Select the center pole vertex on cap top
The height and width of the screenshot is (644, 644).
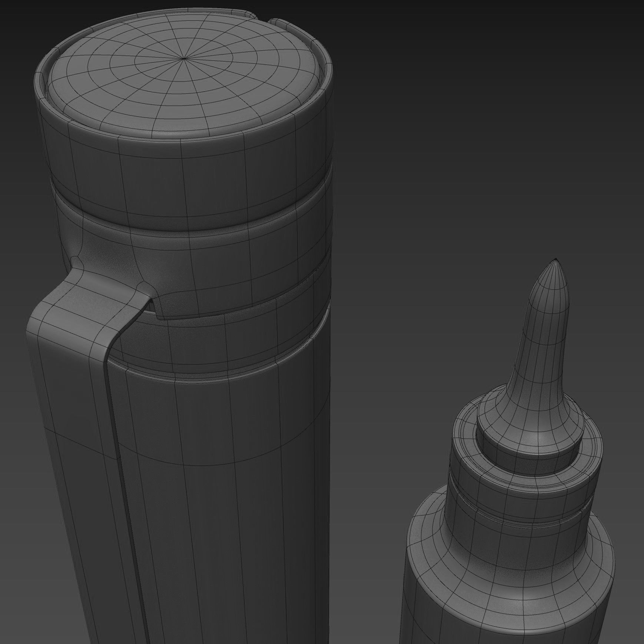(x=184, y=59)
